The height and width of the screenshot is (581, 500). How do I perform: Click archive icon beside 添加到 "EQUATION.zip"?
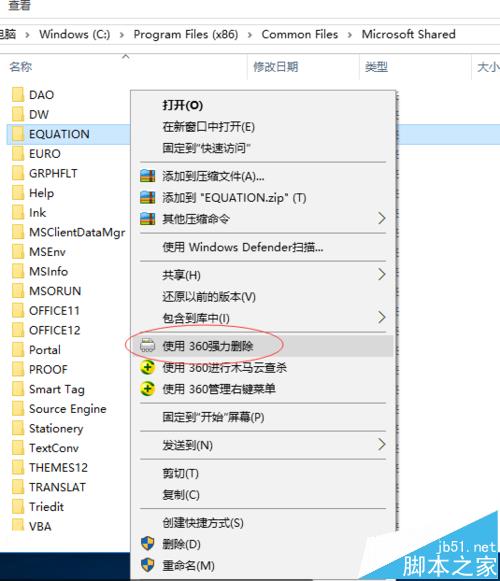[148, 197]
